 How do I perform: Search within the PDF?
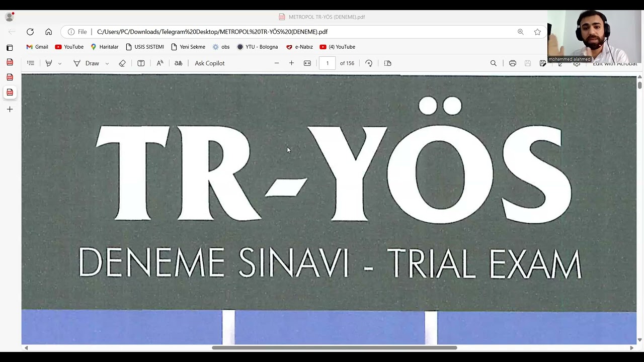(x=494, y=63)
